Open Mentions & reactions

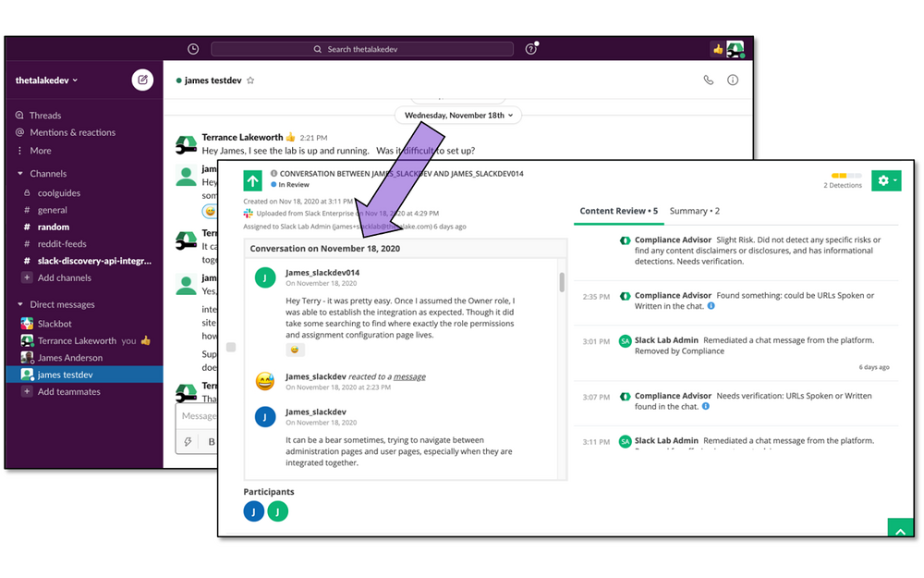(x=72, y=132)
